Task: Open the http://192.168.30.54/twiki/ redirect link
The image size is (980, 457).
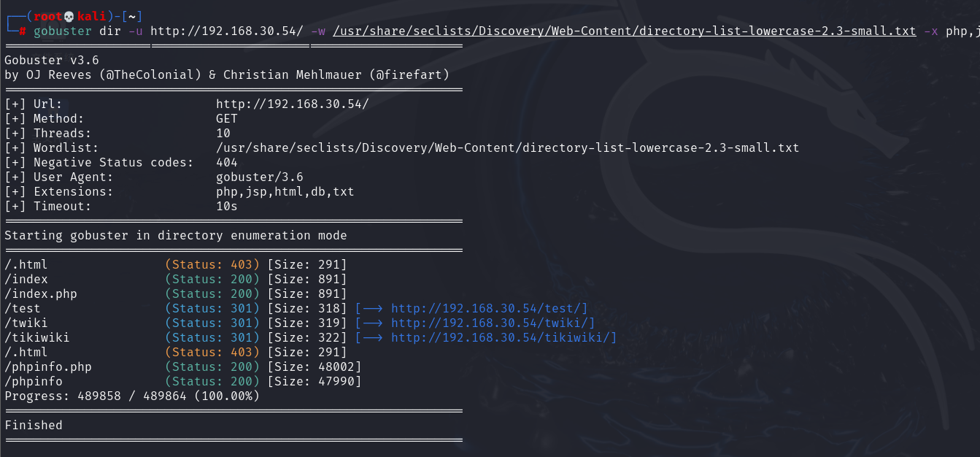Action: (493, 323)
